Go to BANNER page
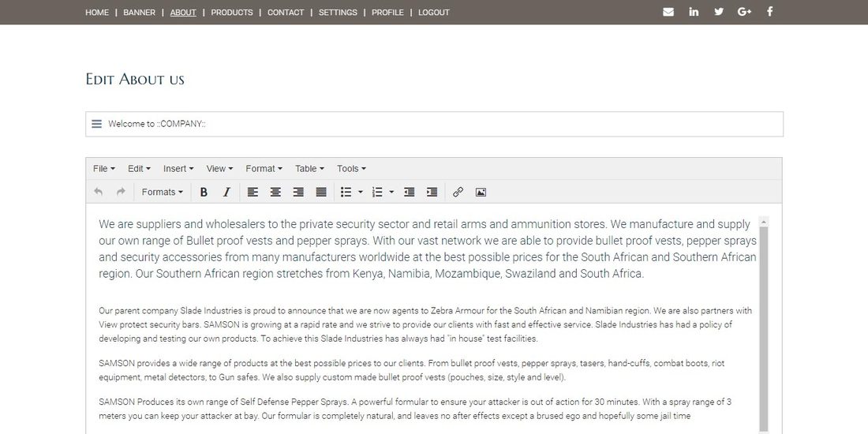This screenshot has height=434, width=868. point(139,12)
